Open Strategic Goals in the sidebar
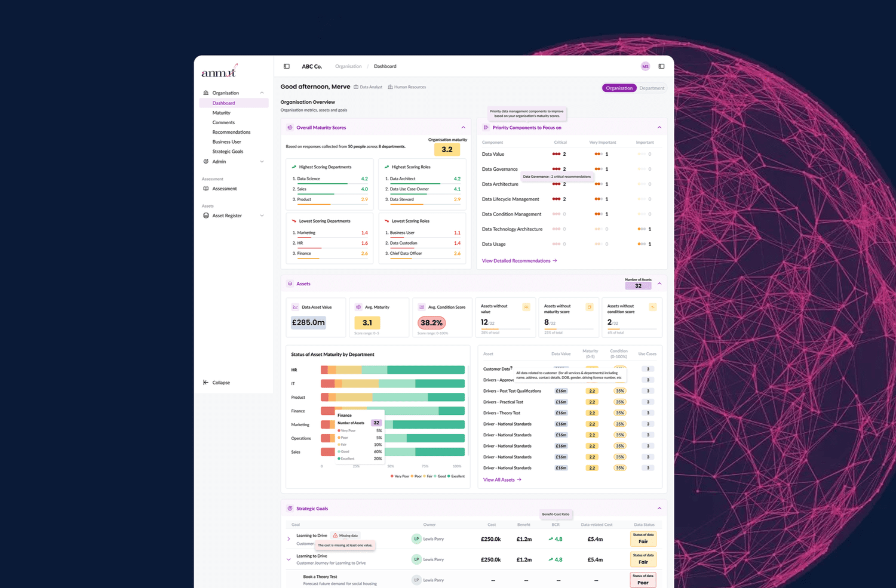 click(228, 152)
